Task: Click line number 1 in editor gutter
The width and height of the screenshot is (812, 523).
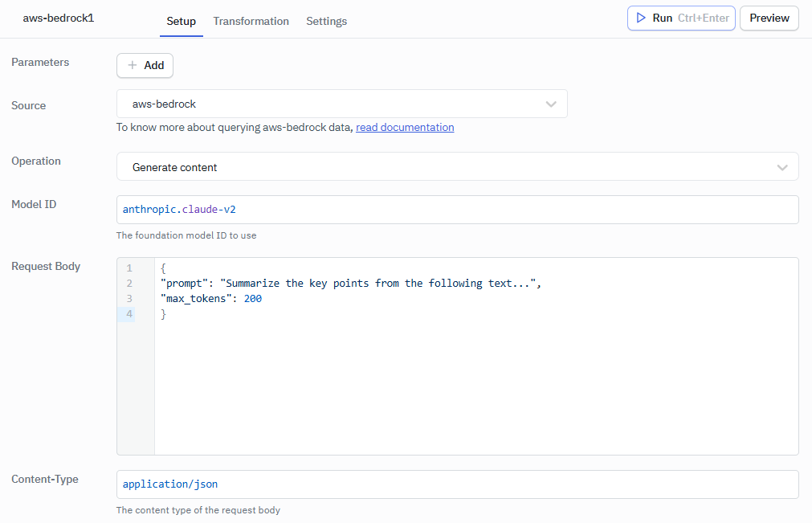Action: pos(129,268)
